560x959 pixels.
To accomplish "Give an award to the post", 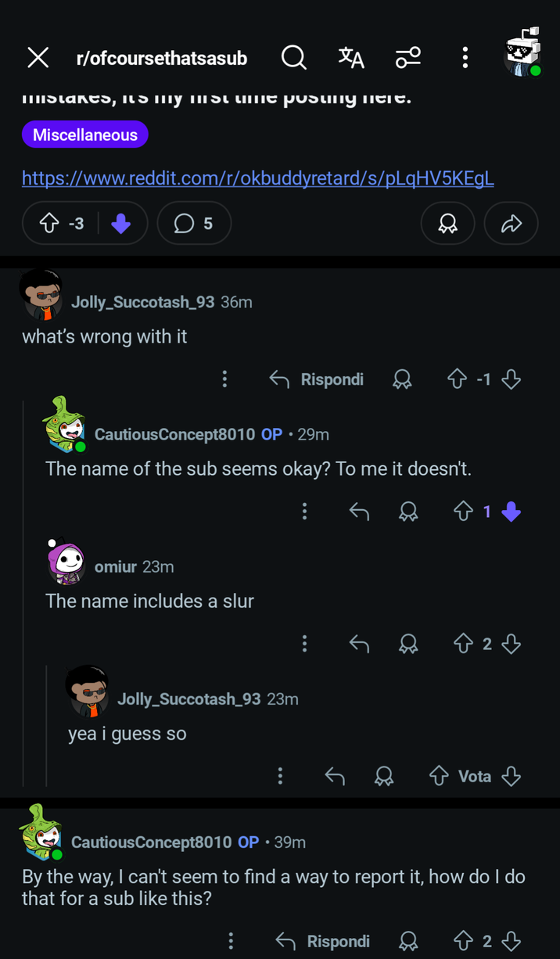I will 447,223.
